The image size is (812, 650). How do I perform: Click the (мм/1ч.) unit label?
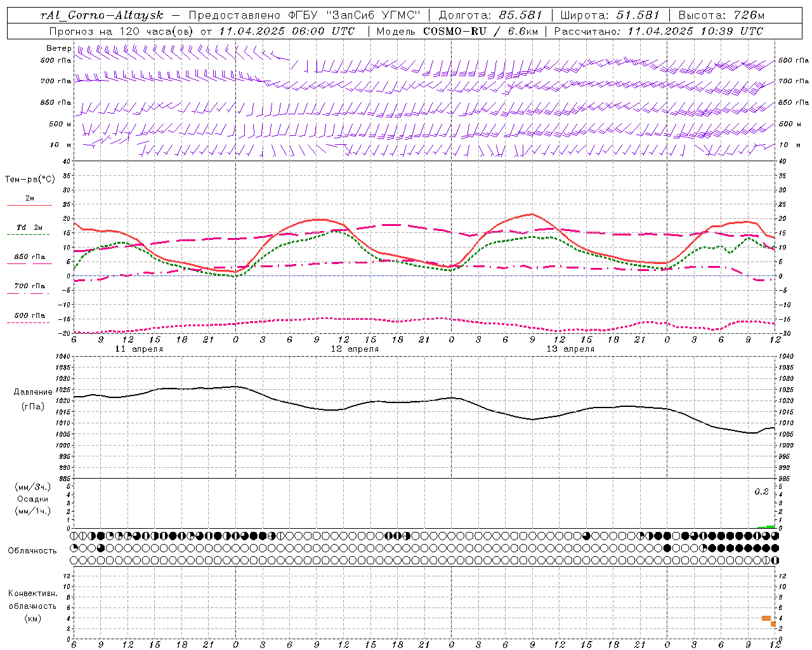tap(33, 511)
